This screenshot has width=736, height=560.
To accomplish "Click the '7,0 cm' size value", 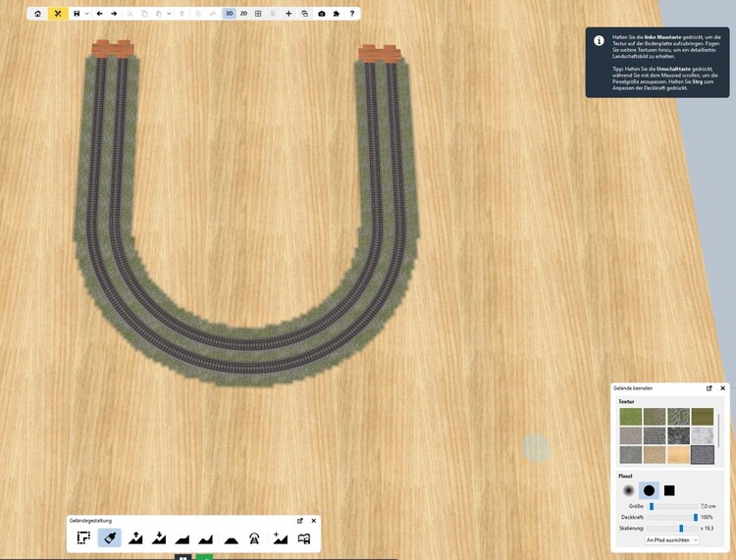I will pyautogui.click(x=708, y=506).
